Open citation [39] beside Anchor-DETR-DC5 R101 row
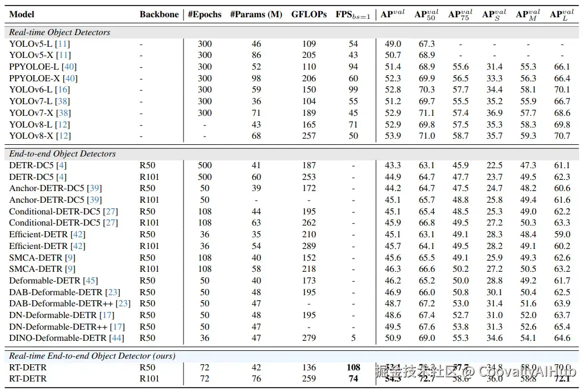 coord(94,200)
